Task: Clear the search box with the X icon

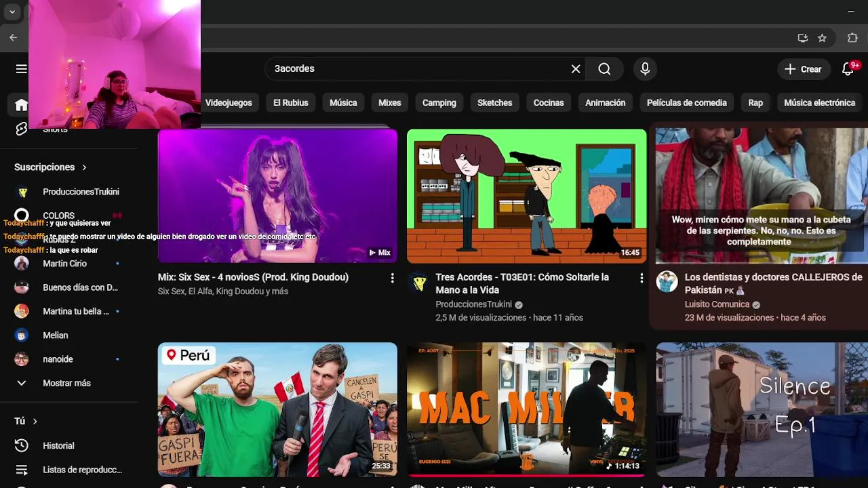Action: click(576, 68)
